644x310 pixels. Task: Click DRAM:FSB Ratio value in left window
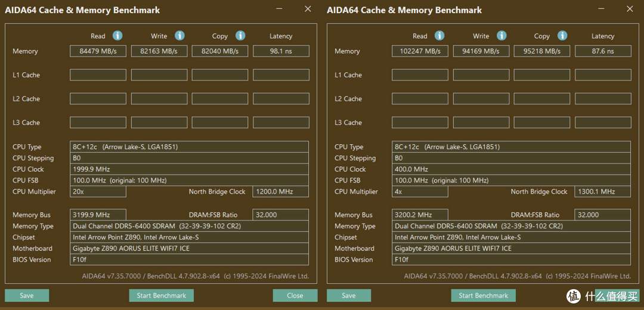pyautogui.click(x=281, y=215)
